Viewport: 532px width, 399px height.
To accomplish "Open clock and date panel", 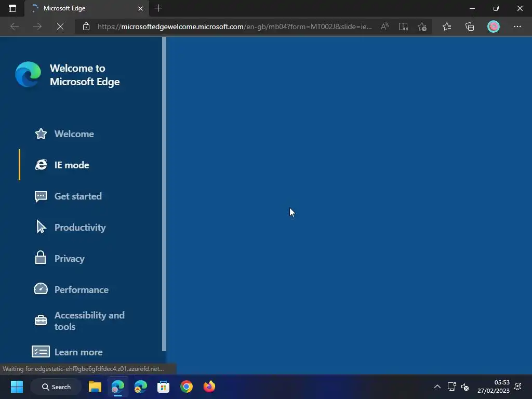I will (494, 387).
